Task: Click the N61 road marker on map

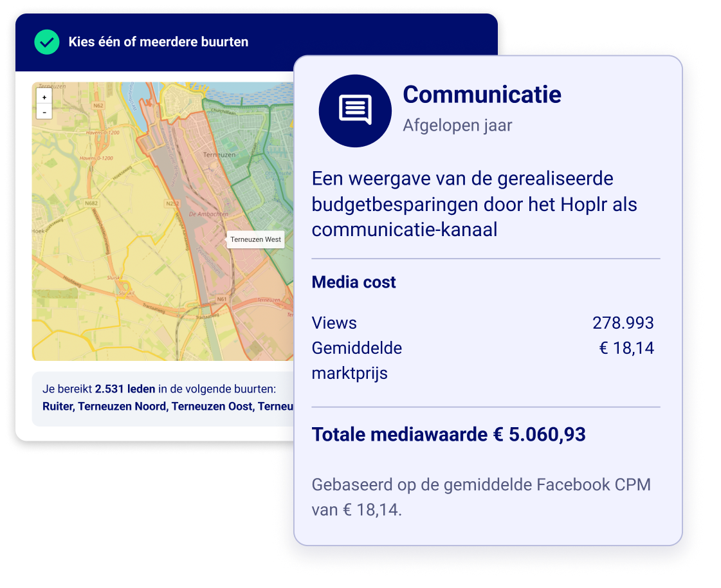Action: tap(222, 299)
